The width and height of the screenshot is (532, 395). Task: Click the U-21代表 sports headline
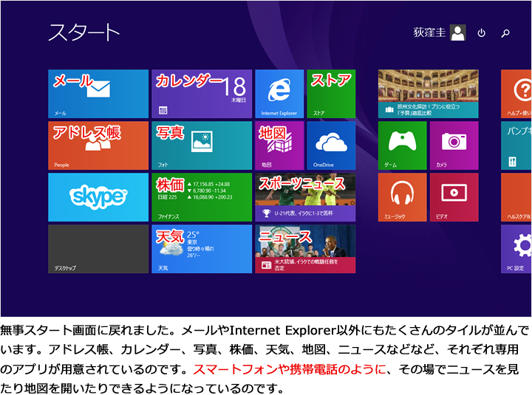point(304,213)
